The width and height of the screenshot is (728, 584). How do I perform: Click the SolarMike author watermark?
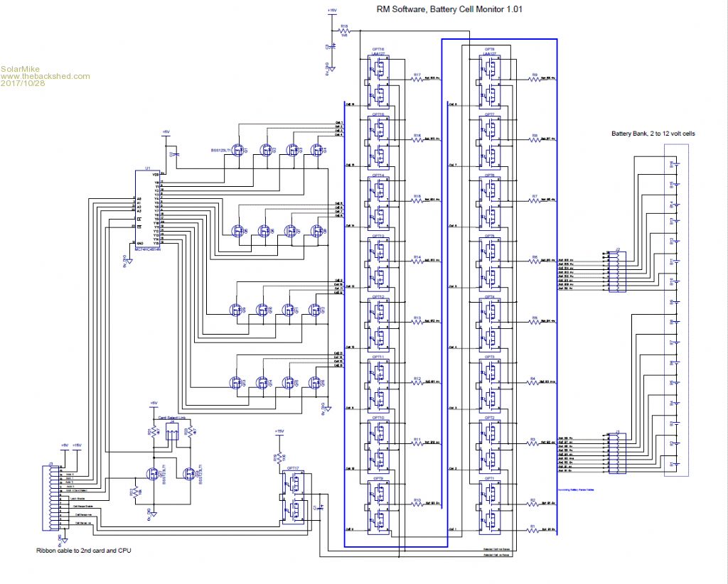pos(20,69)
